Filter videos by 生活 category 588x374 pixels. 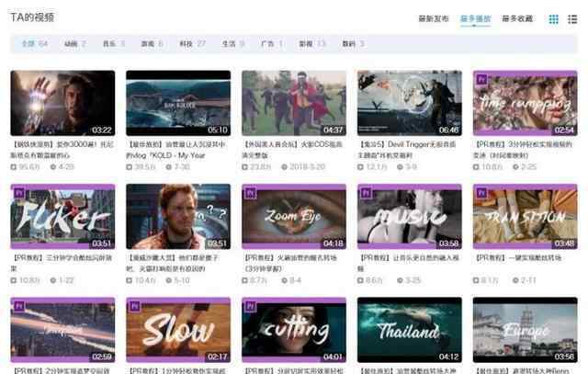pyautogui.click(x=232, y=43)
